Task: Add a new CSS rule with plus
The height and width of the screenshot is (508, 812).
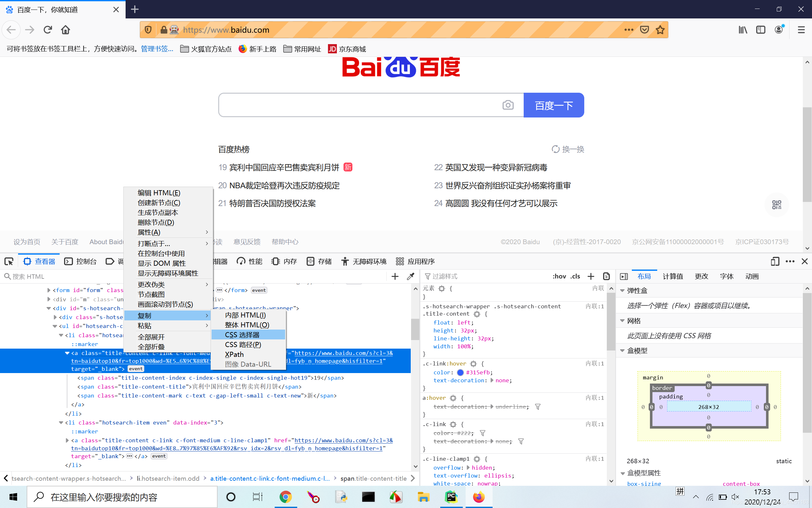Action: click(x=591, y=276)
